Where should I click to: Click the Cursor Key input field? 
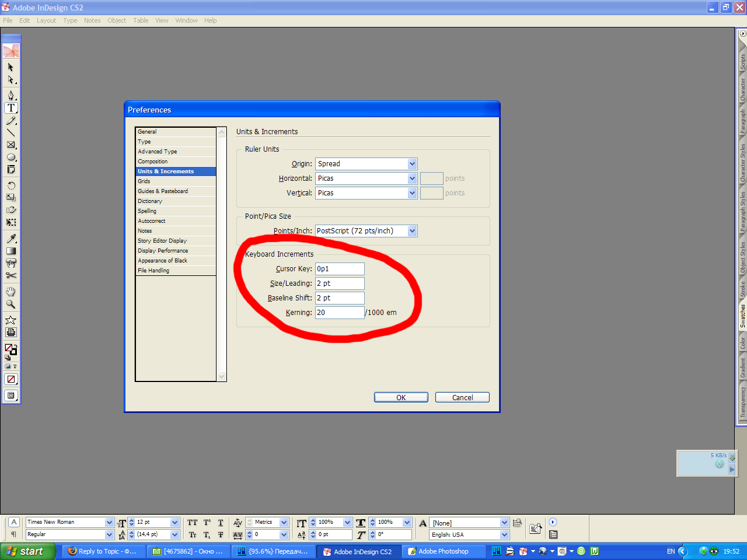pyautogui.click(x=340, y=269)
